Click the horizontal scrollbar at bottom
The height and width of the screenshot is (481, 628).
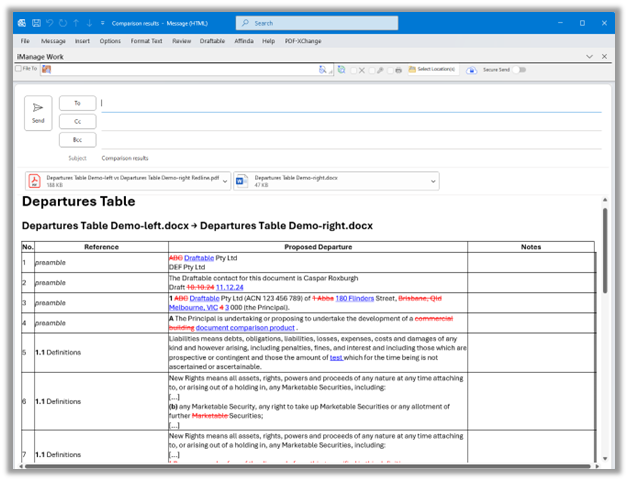coord(308,466)
